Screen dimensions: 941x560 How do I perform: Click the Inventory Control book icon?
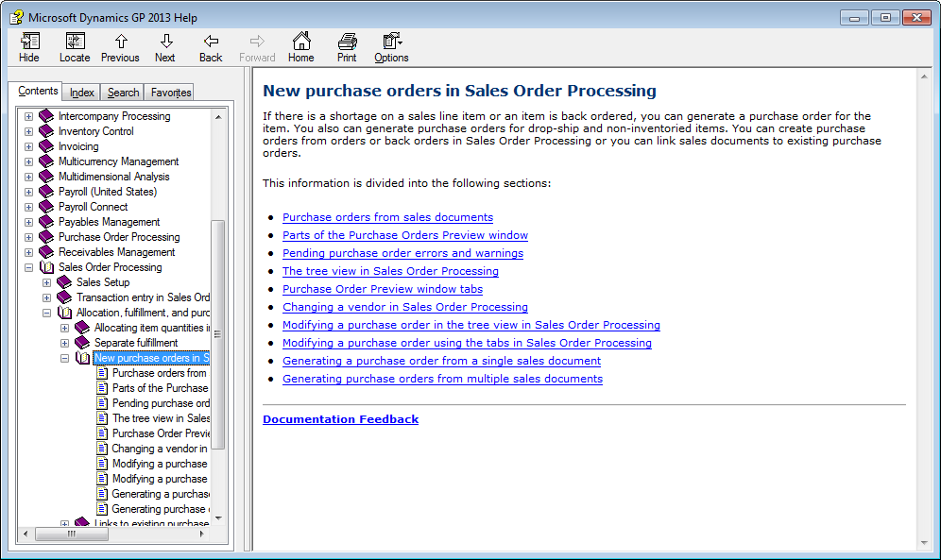(46, 130)
